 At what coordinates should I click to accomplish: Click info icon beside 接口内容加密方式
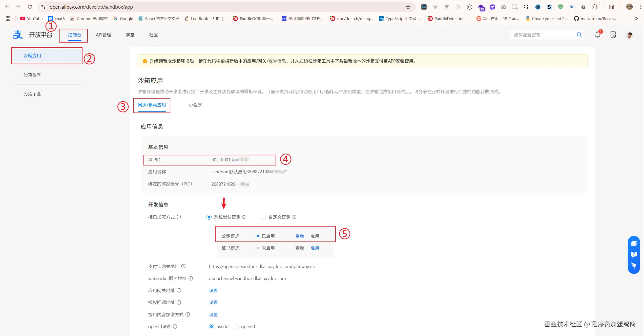click(x=188, y=314)
